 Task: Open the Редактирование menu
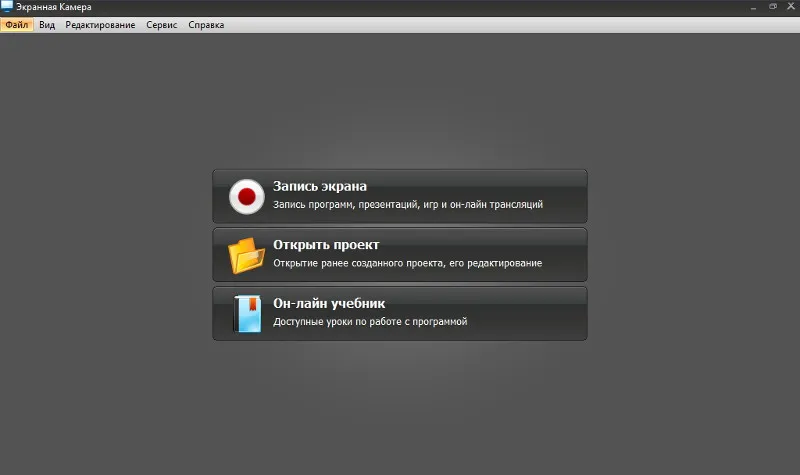[x=100, y=24]
